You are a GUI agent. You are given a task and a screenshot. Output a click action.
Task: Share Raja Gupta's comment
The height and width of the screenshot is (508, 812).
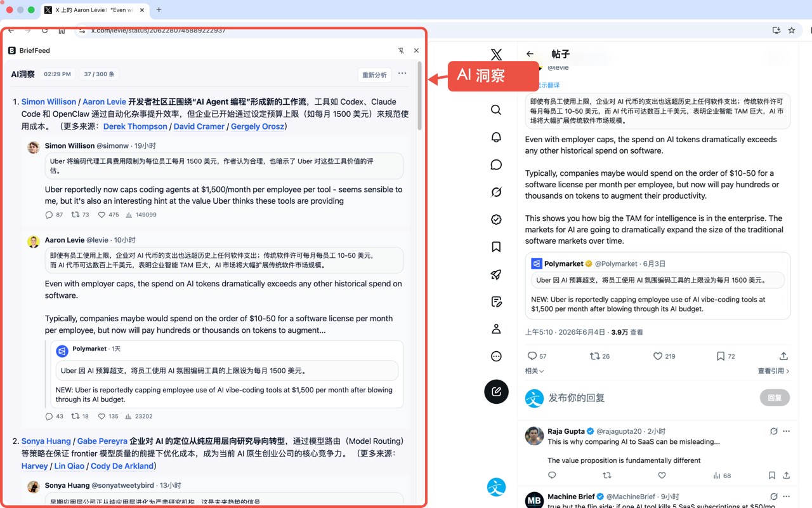click(787, 475)
